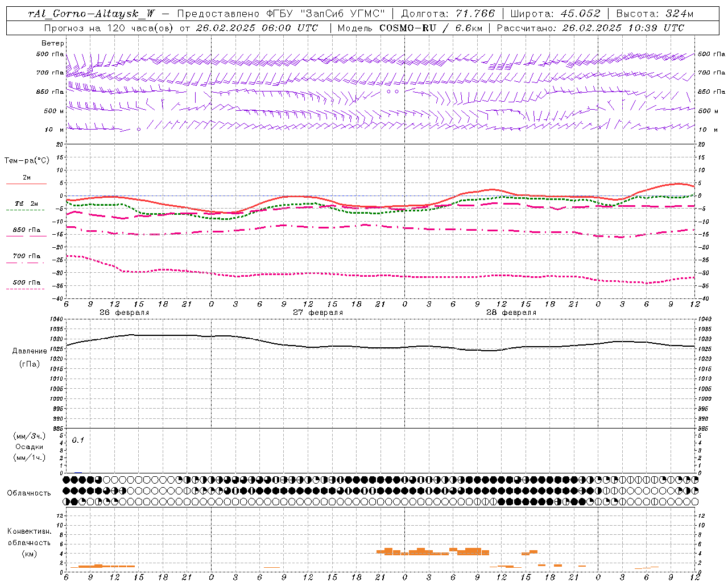Select Рассчитано: 26.02.2025 10:39 UTC timestamp
728x582 pixels.
591,28
